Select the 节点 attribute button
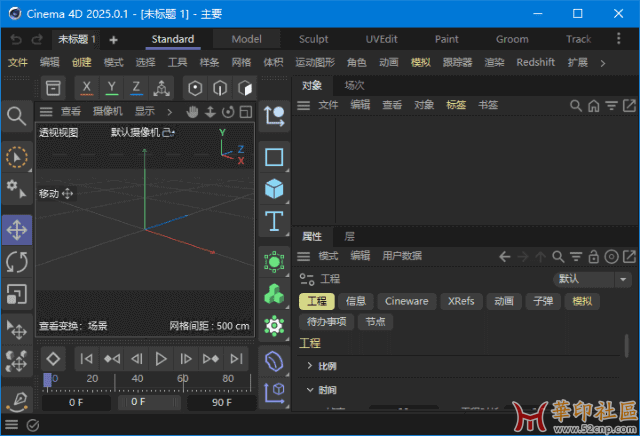This screenshot has height=436, width=640. (x=375, y=322)
